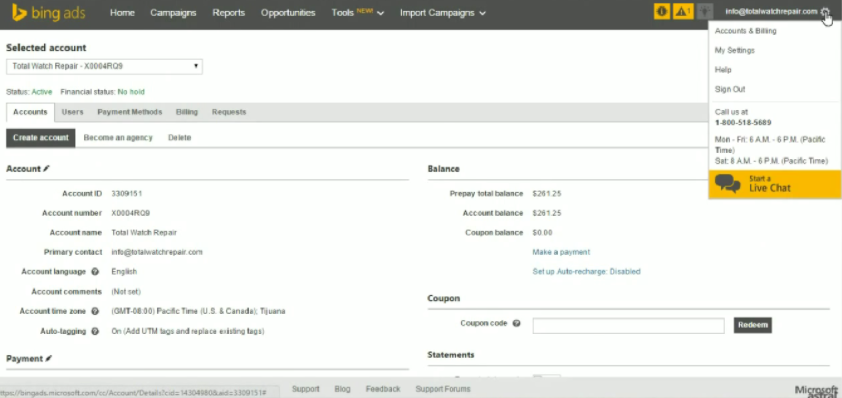Edit Account section via pencil icon
The height and width of the screenshot is (398, 842).
point(46,169)
